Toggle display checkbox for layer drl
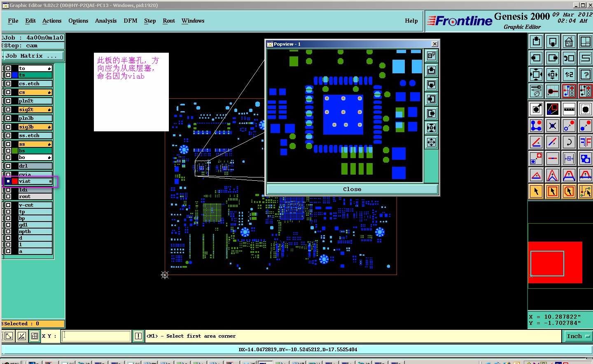593x364 pixels. click(x=8, y=166)
